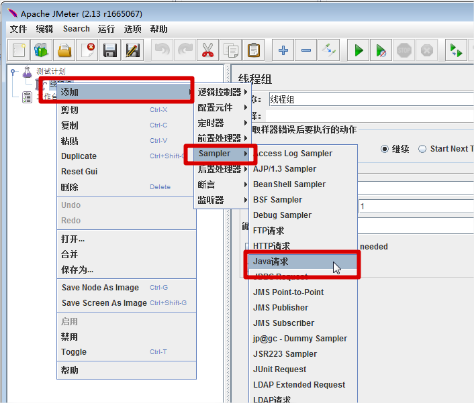Click the Open file folder icon
The image size is (474, 404).
click(64, 51)
